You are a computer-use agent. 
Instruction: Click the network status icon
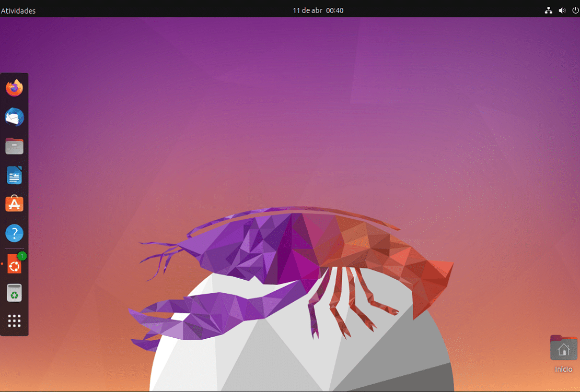point(548,11)
